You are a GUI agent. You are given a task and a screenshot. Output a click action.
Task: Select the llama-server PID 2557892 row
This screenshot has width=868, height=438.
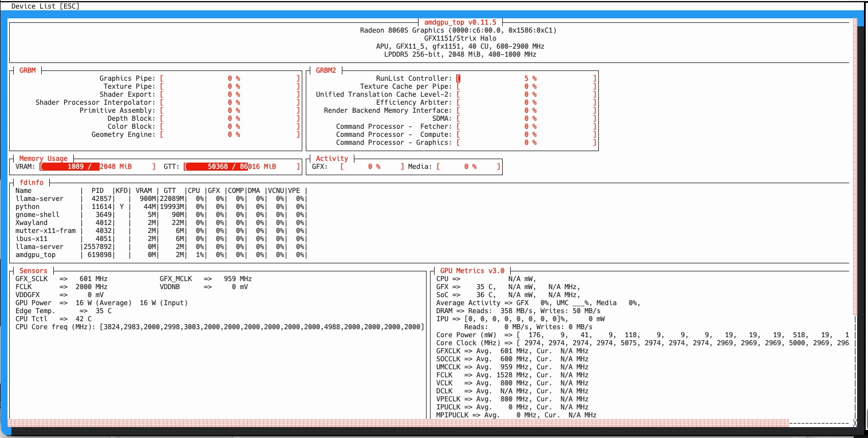click(161, 247)
